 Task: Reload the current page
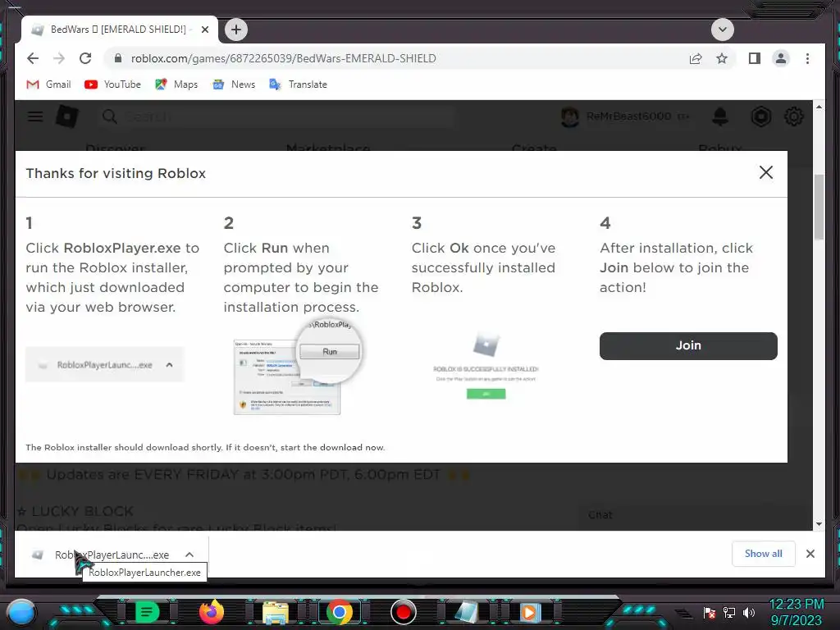coord(85,58)
